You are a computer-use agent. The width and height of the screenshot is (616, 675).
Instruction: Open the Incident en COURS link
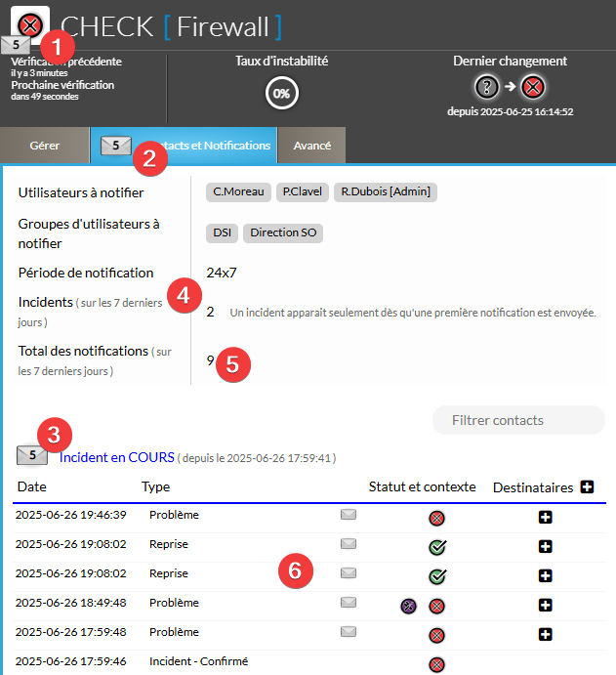coord(117,457)
